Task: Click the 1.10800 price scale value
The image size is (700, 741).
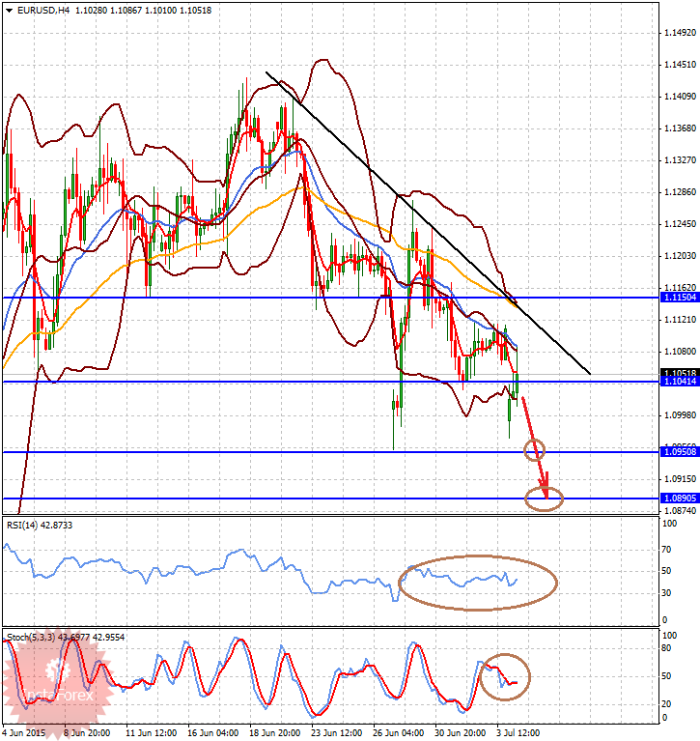Action: 680,352
